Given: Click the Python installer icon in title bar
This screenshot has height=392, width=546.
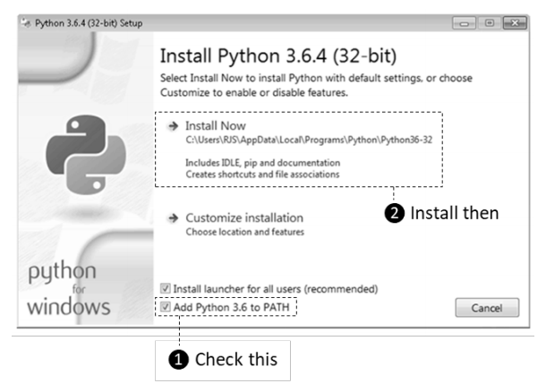Looking at the screenshot, I should pos(25,23).
